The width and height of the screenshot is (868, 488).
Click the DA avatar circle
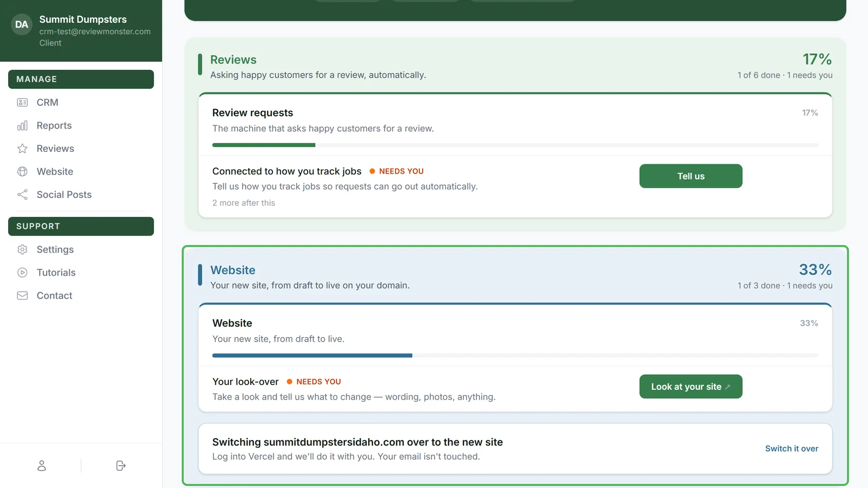coord(22,24)
